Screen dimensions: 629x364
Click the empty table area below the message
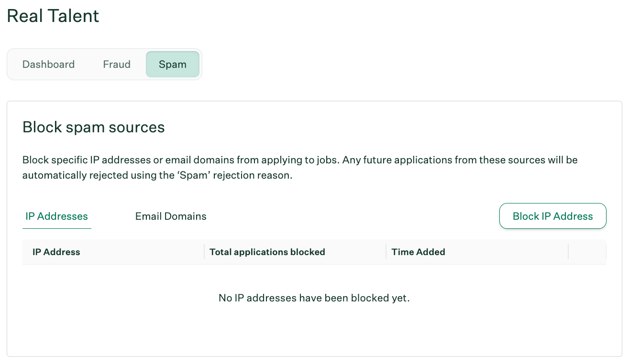pos(314,330)
